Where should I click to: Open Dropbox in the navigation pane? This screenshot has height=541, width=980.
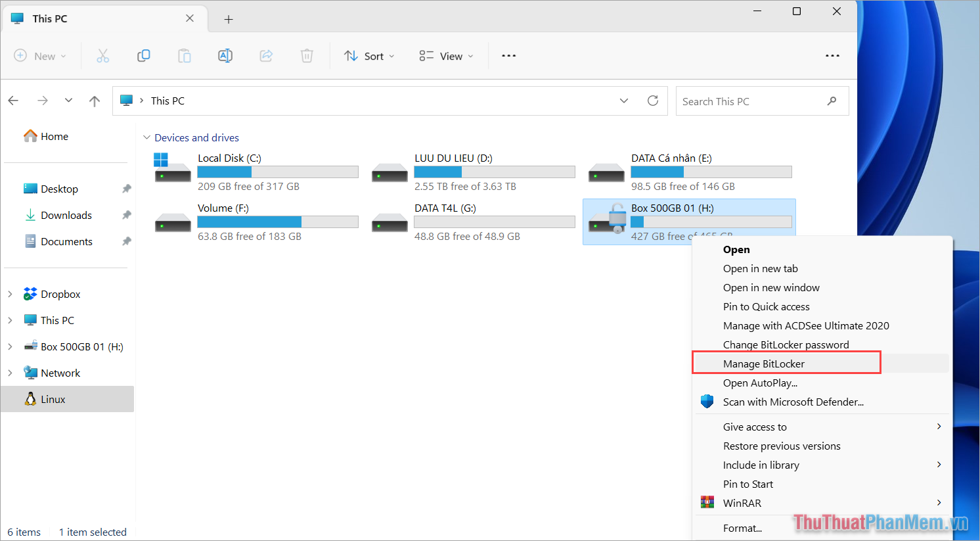60,294
